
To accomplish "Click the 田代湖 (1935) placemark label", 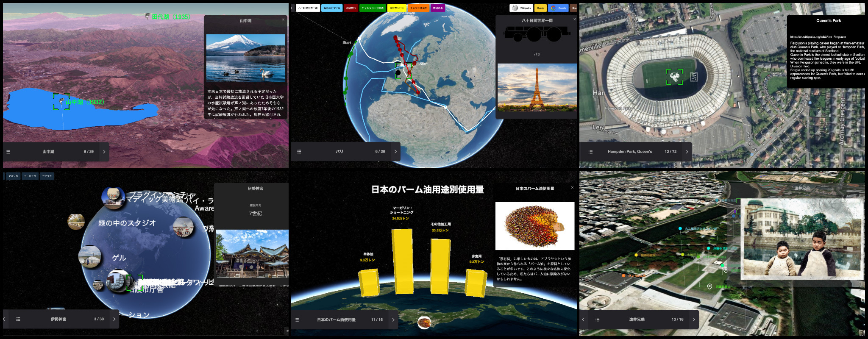I will (171, 17).
